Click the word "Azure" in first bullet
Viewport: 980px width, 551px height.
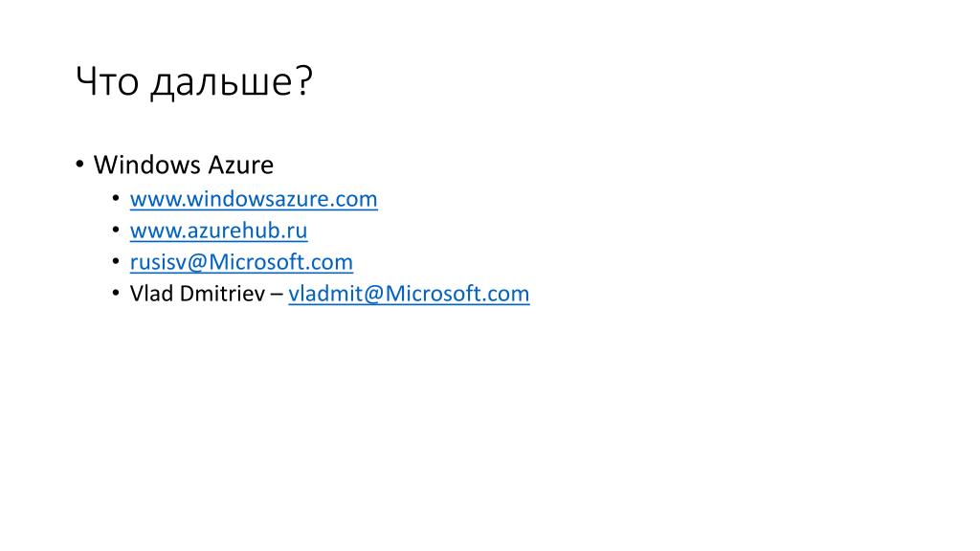[x=240, y=165]
